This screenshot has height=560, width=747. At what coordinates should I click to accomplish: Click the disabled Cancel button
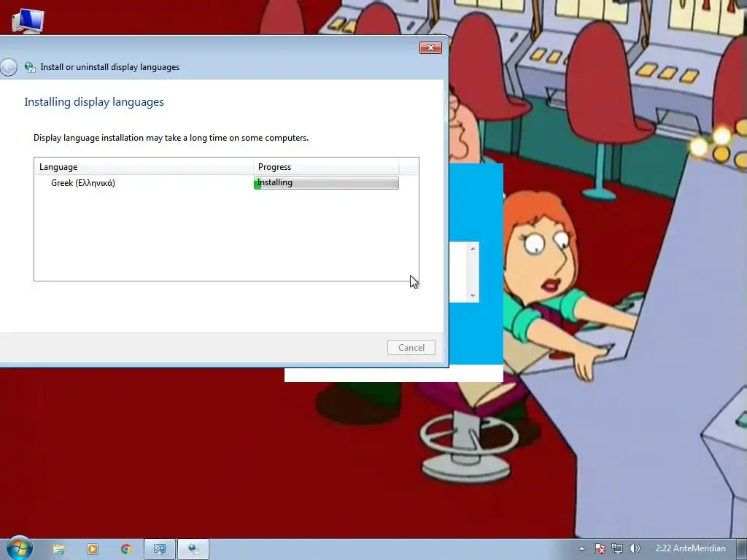[411, 348]
